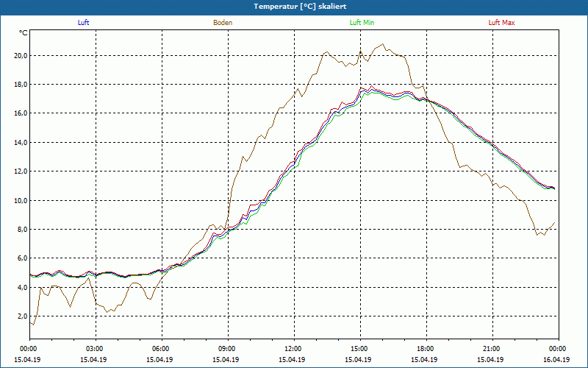Click the 15:00 time axis label

click(360, 349)
